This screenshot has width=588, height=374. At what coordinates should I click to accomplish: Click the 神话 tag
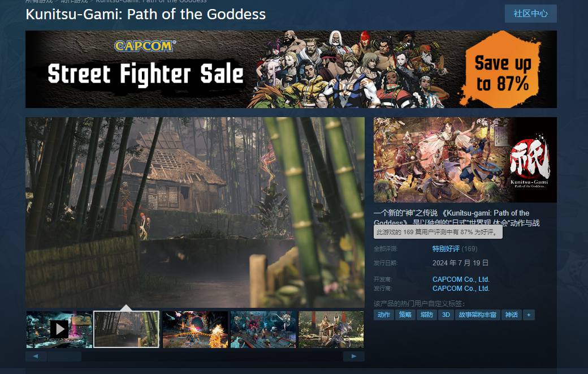click(512, 315)
